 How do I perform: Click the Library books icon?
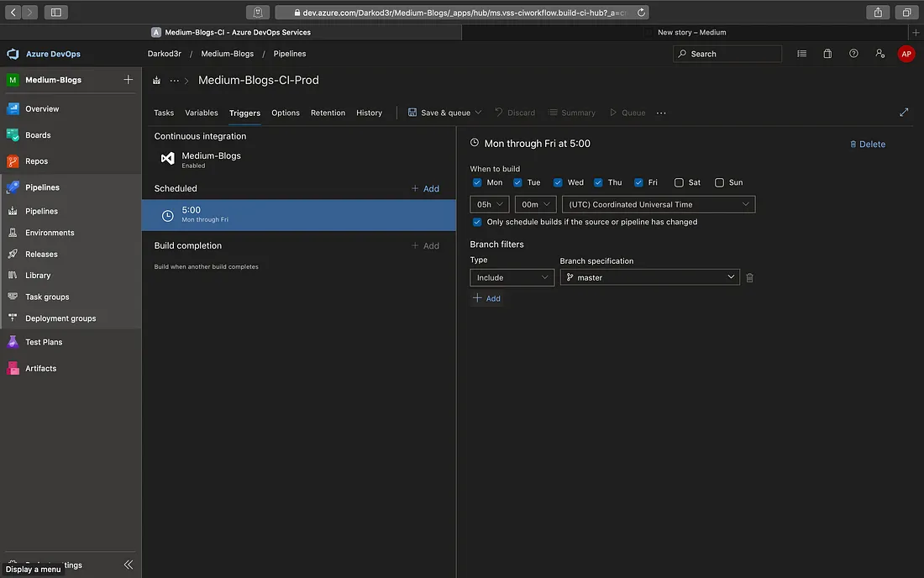click(13, 276)
